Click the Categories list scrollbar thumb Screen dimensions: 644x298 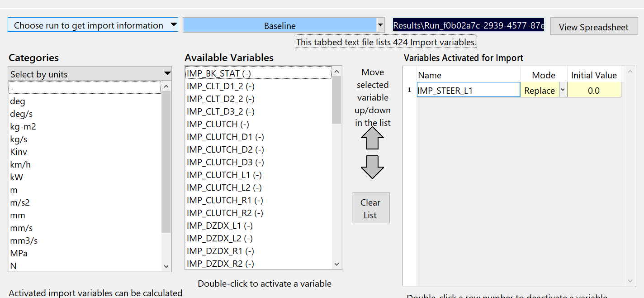[166, 161]
